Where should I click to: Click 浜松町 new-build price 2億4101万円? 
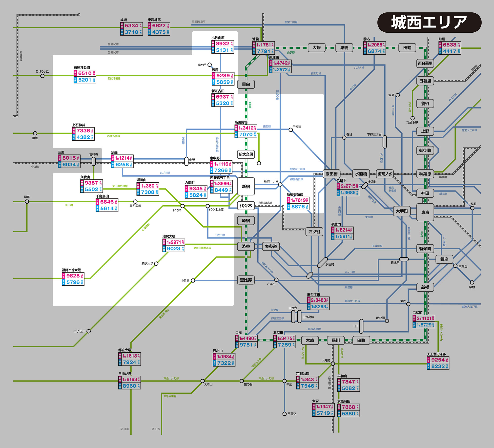(x=424, y=319)
